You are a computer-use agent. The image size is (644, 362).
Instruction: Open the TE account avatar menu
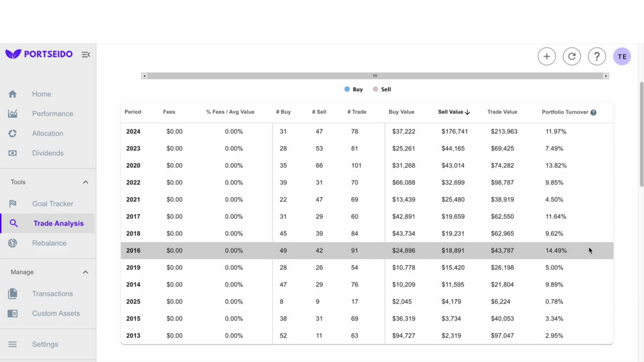coord(622,56)
